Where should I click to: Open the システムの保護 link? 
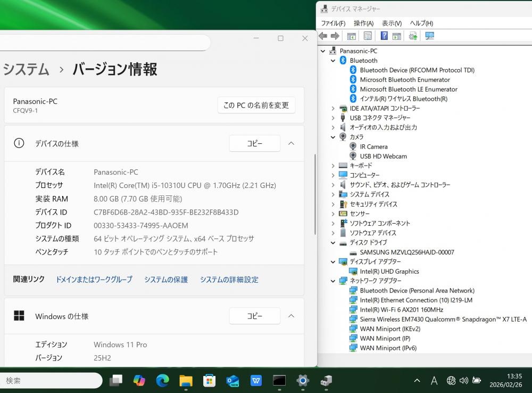tap(166, 280)
